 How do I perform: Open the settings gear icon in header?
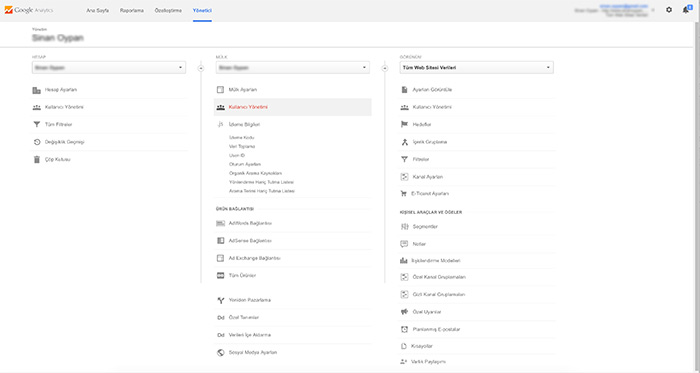click(x=668, y=10)
